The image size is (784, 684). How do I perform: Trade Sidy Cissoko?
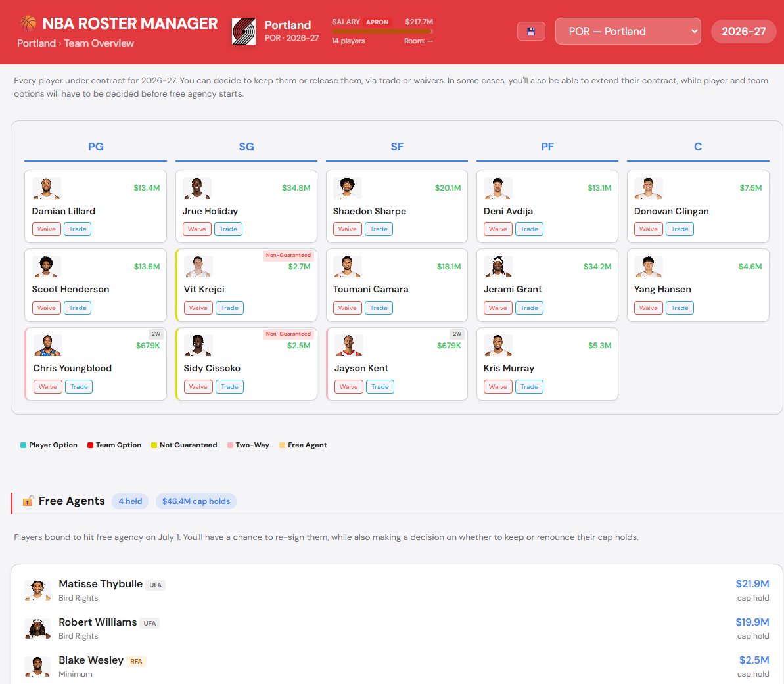pos(229,387)
